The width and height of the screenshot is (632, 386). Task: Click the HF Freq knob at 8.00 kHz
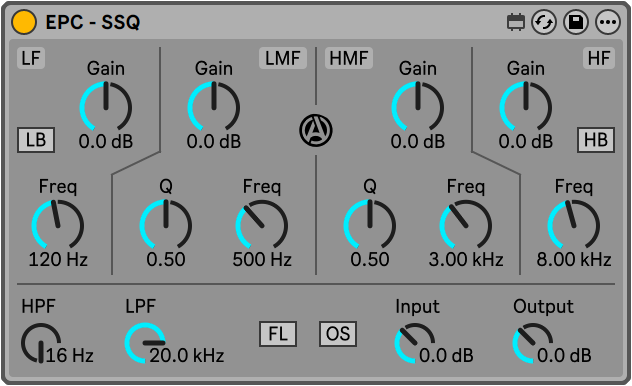coord(574,224)
